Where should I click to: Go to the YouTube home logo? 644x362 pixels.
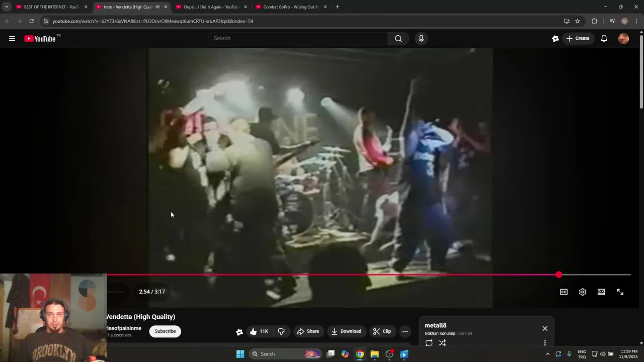pos(40,39)
